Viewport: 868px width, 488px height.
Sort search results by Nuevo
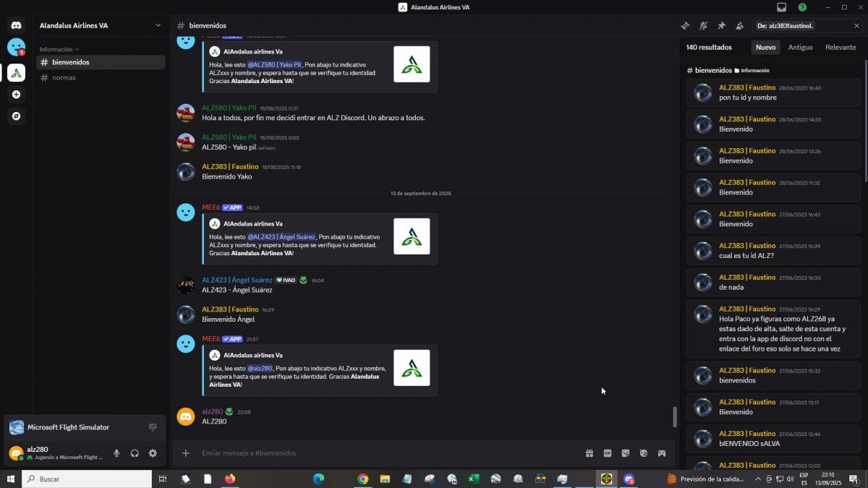point(765,47)
